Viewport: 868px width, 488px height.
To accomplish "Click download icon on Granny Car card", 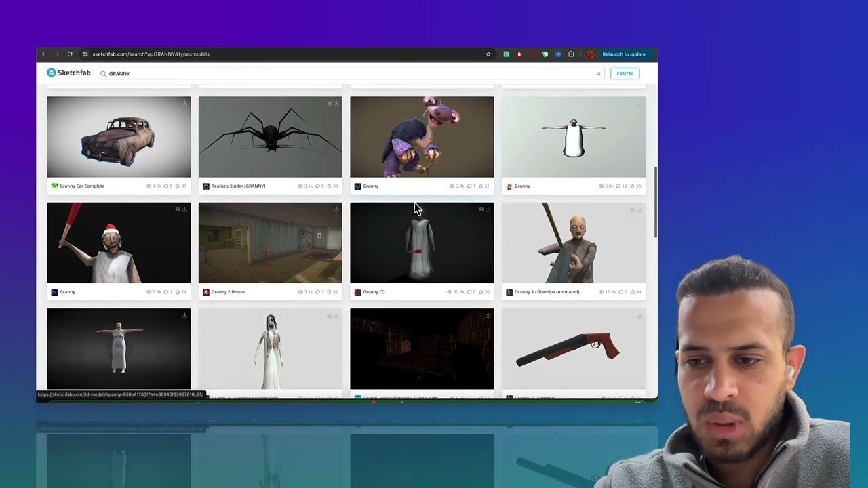I will click(184, 103).
